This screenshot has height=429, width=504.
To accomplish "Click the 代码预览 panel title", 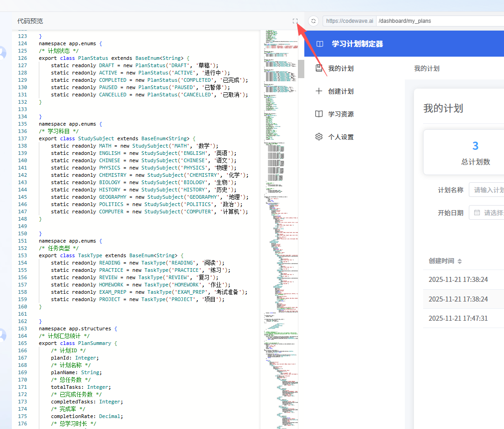I will click(30, 21).
